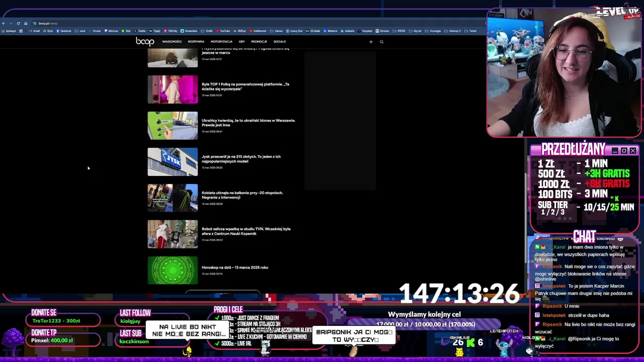Open the boop site search magnifier
The width and height of the screenshot is (644, 362).
coord(381,42)
